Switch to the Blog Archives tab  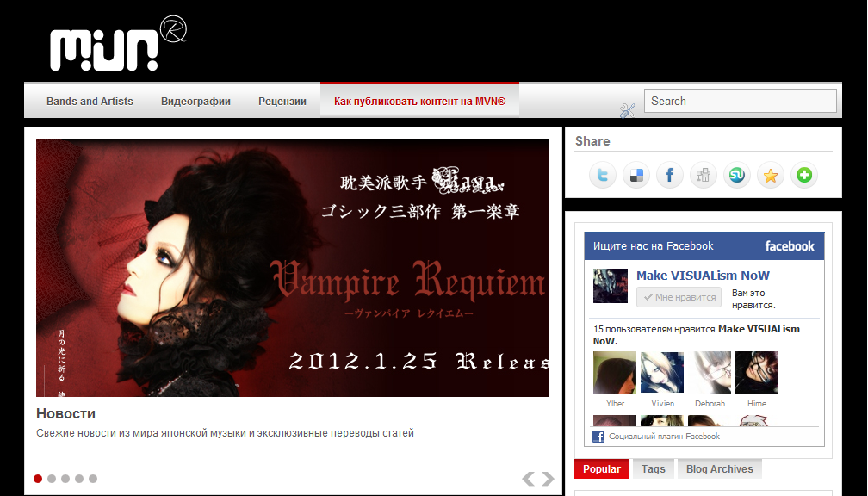720,468
